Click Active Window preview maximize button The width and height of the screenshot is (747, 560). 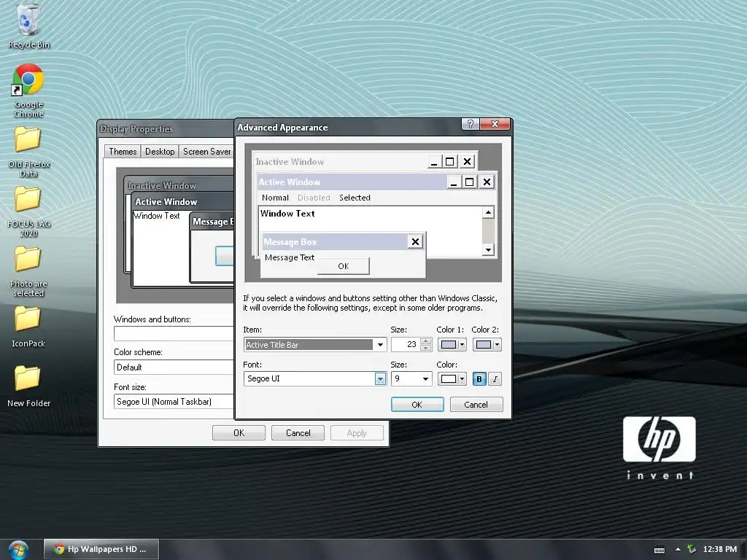coord(469,182)
